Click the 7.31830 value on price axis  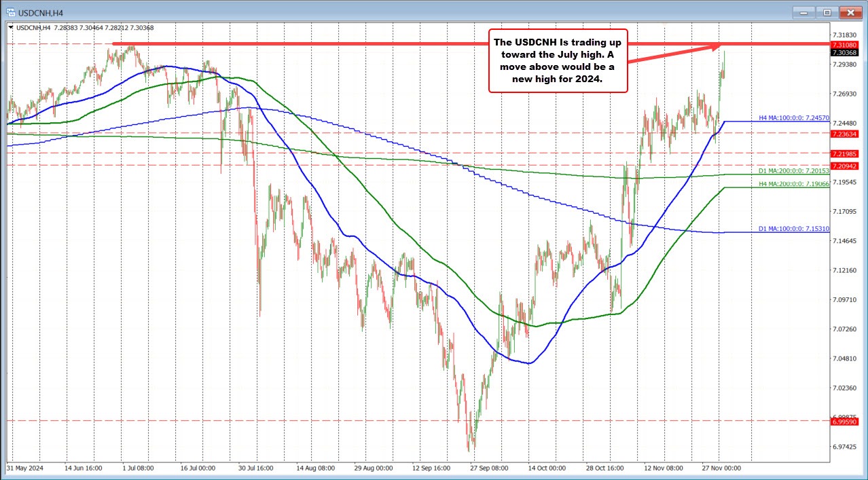coord(845,35)
